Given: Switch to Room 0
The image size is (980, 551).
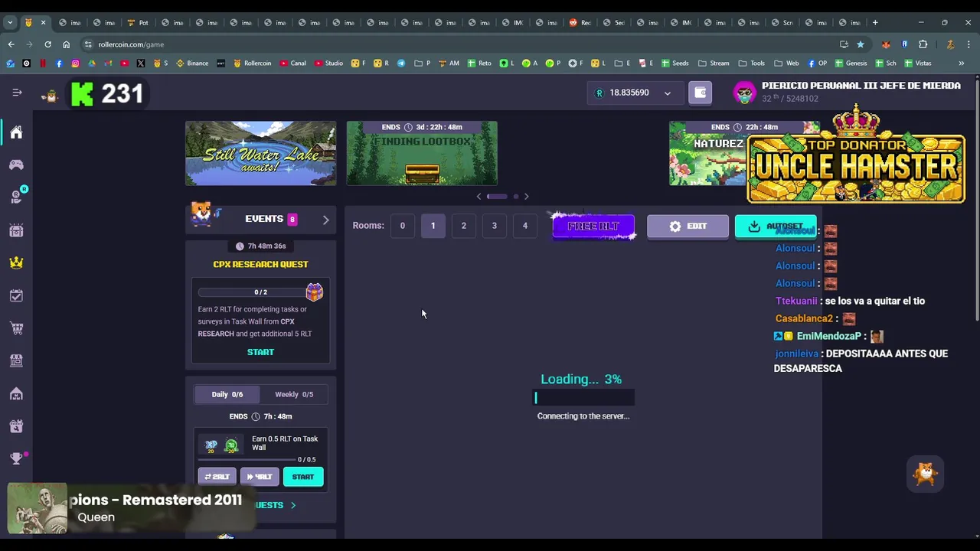Looking at the screenshot, I should click(402, 226).
